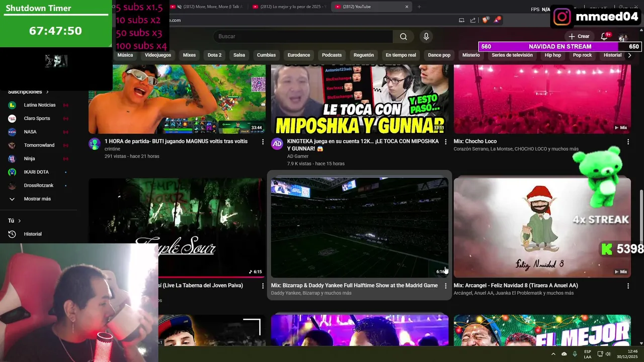Viewport: 644px width, 362px height.
Task: Select the Reguetón filter chip
Action: [x=364, y=55]
